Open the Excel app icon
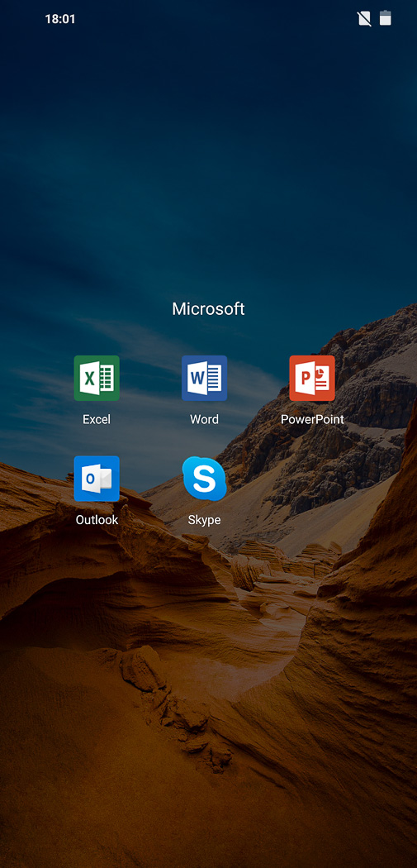The height and width of the screenshot is (868, 417). (x=97, y=378)
